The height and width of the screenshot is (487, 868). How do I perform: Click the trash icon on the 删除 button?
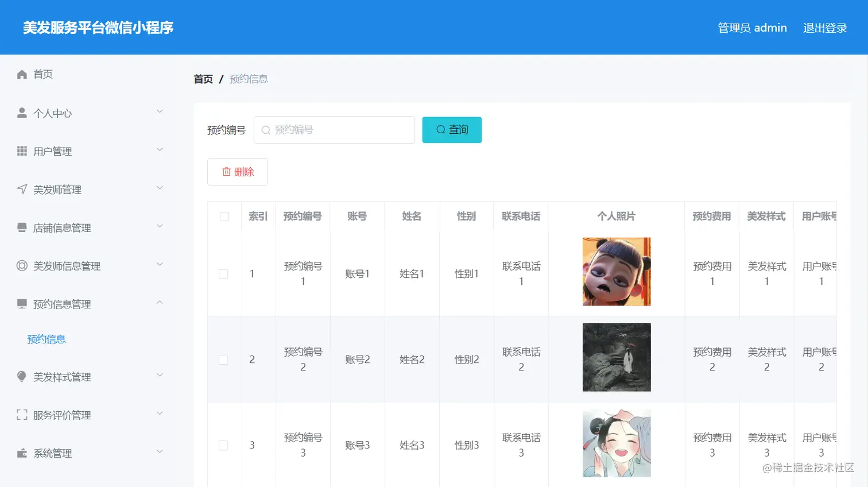coord(226,172)
